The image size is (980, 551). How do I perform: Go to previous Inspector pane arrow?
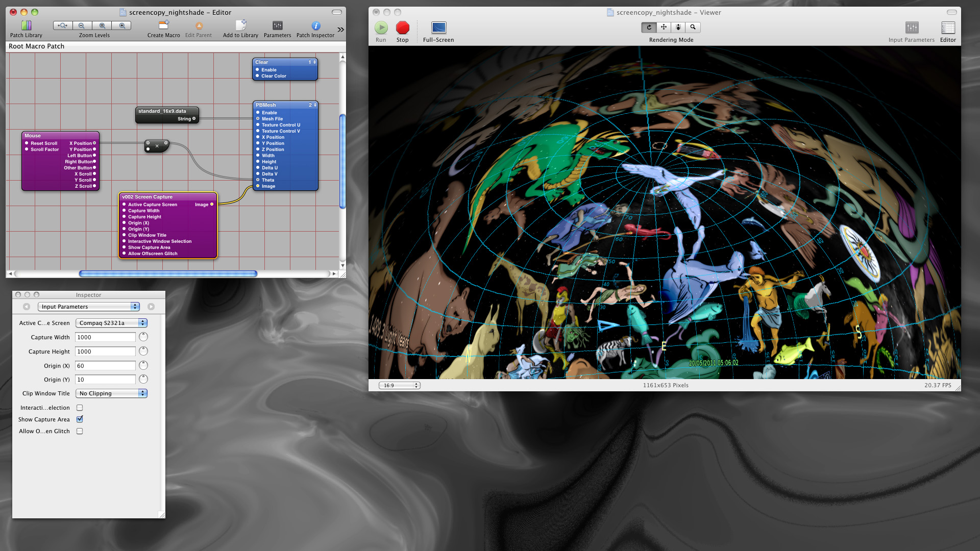click(27, 307)
